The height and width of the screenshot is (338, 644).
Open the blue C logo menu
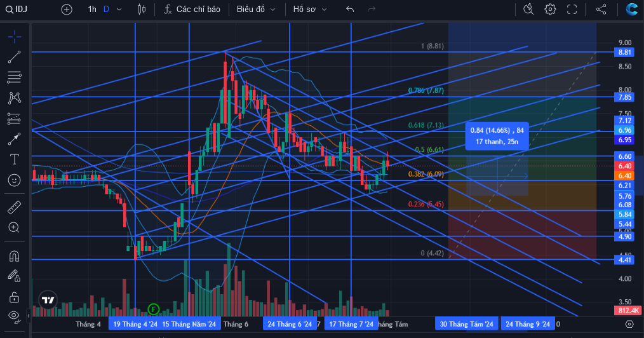(631, 9)
